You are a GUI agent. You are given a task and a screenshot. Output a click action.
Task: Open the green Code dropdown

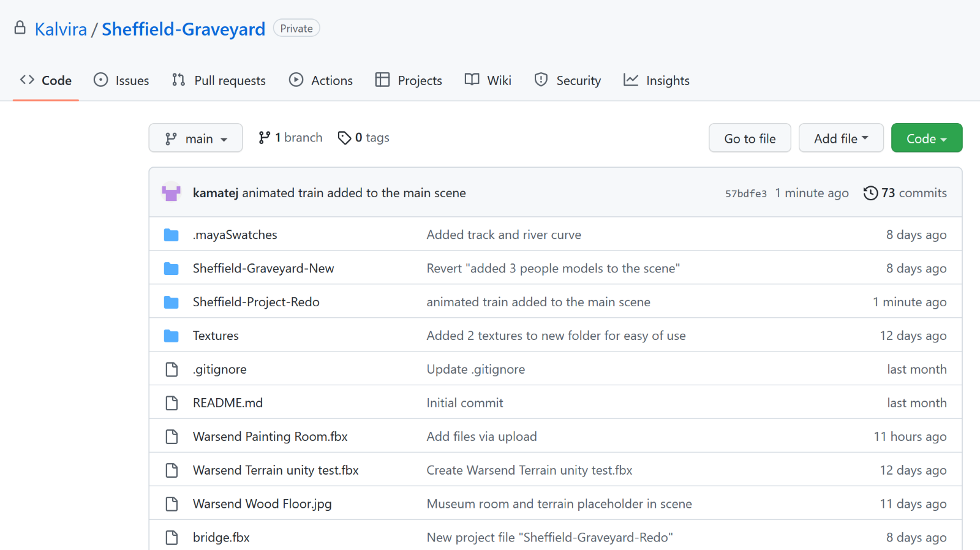[927, 138]
